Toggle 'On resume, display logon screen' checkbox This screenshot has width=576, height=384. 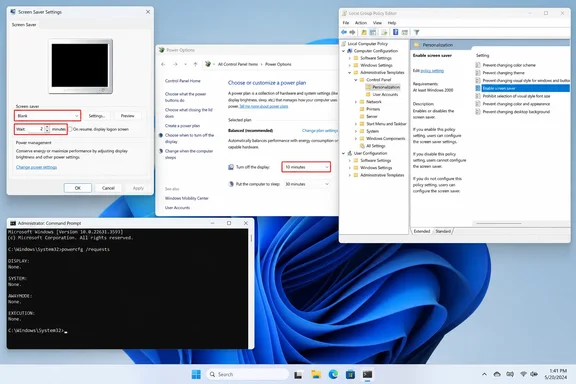(x=71, y=129)
